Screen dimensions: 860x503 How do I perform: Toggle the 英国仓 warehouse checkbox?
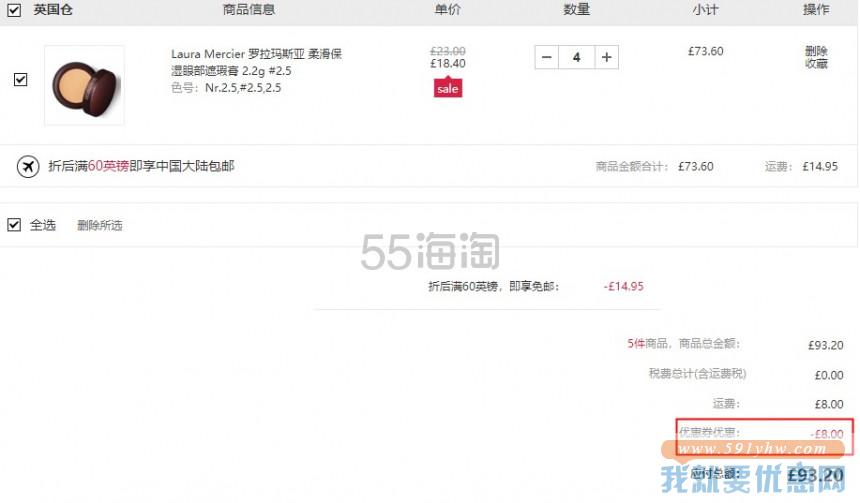(x=14, y=10)
